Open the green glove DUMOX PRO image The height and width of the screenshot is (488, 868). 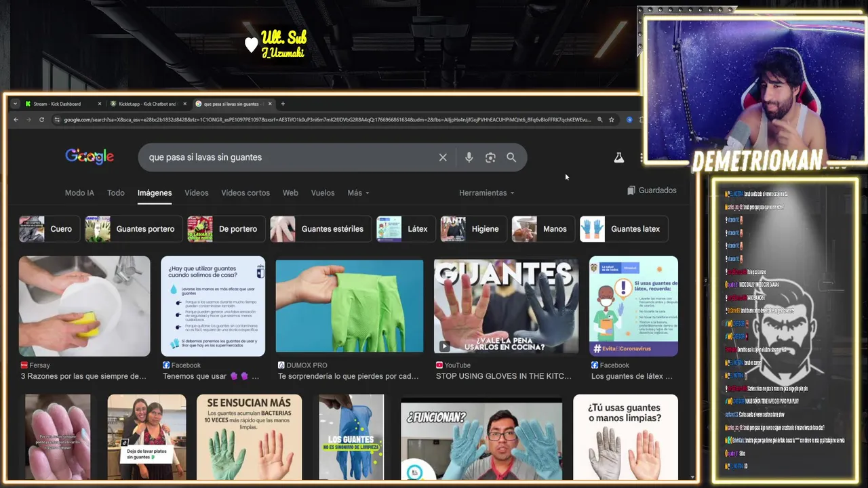click(x=349, y=306)
